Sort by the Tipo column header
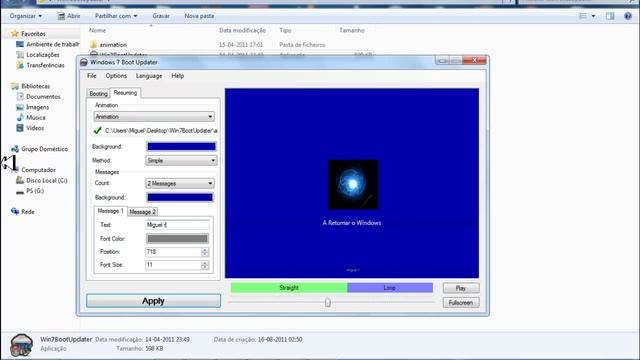640x360 pixels. pyautogui.click(x=285, y=30)
